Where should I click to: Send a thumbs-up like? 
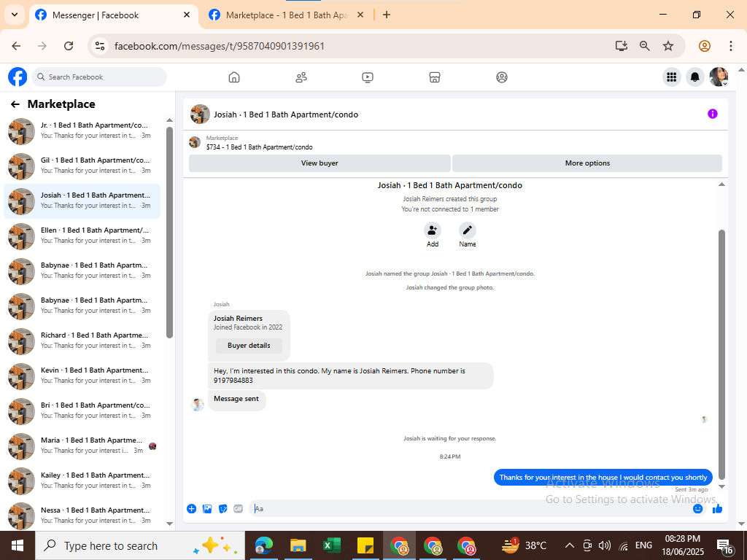[717, 508]
